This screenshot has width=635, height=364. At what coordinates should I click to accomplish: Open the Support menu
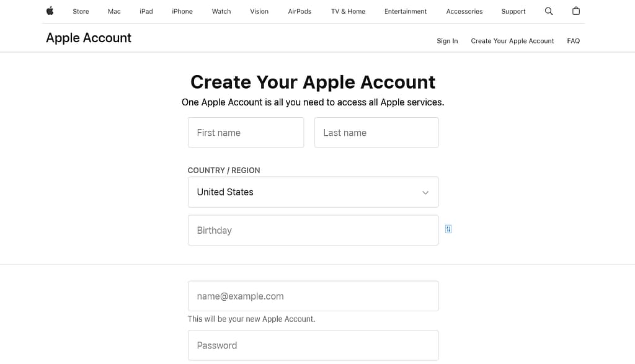pyautogui.click(x=513, y=11)
